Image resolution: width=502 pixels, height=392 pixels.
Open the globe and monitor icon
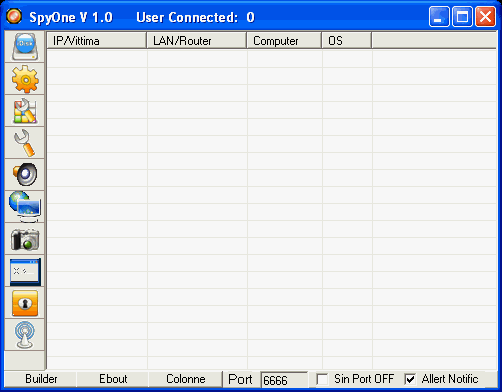25,207
